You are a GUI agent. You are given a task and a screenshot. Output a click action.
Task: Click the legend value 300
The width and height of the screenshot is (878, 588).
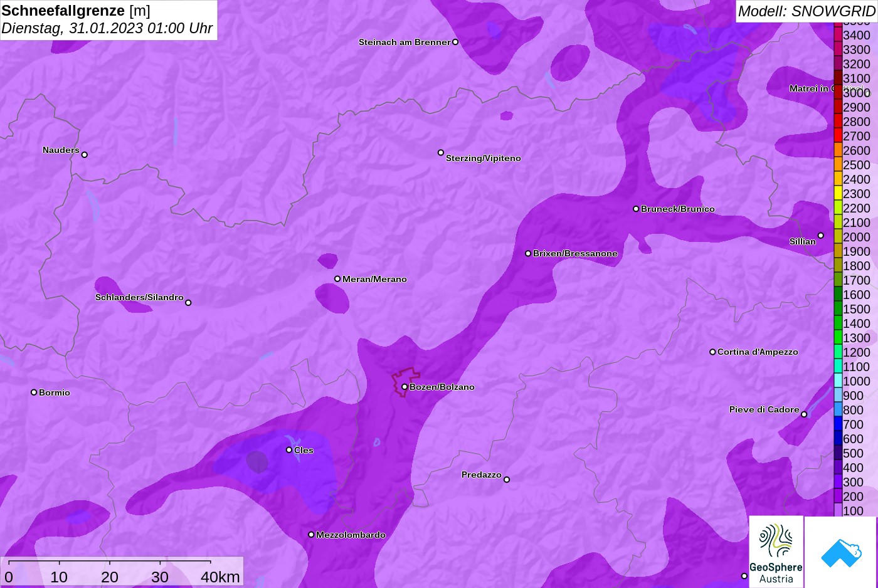click(854, 482)
